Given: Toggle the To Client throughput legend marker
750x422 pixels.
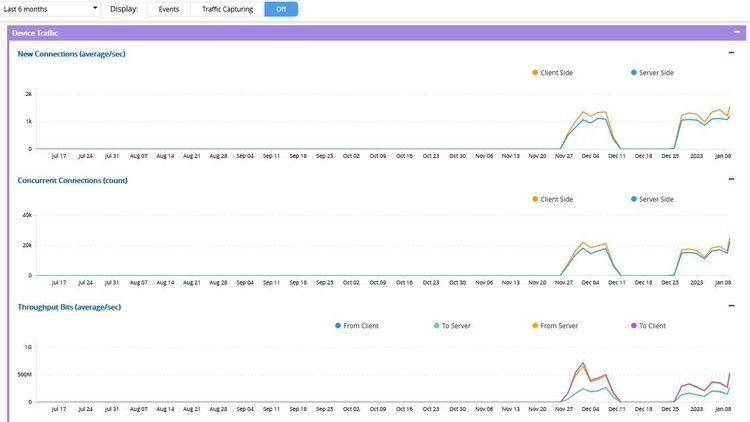Looking at the screenshot, I should click(634, 325).
